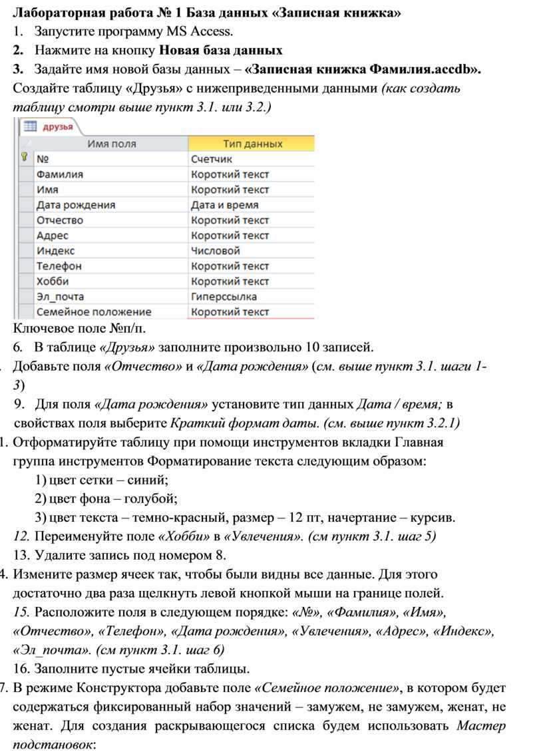Click the line Удалите запись под номером 8
This screenshot has height=756, width=543.
120,555
